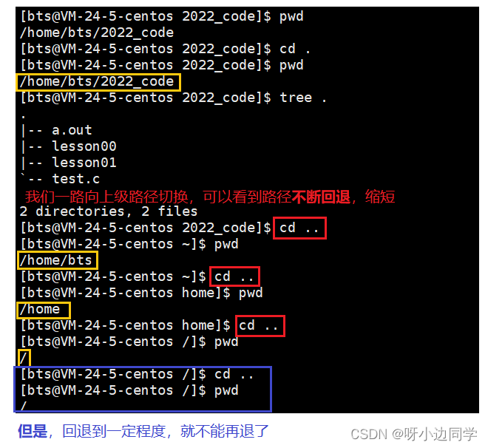Select lesson01 directory in tree listing
The height and width of the screenshot is (448, 488).
coord(84,163)
